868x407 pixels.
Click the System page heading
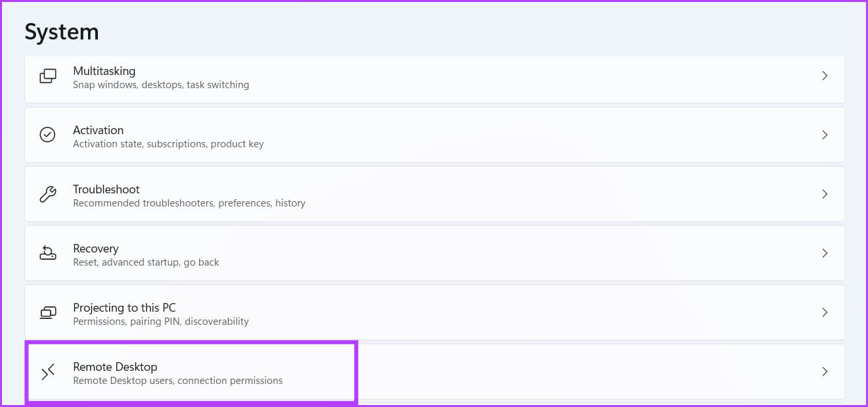click(x=62, y=32)
